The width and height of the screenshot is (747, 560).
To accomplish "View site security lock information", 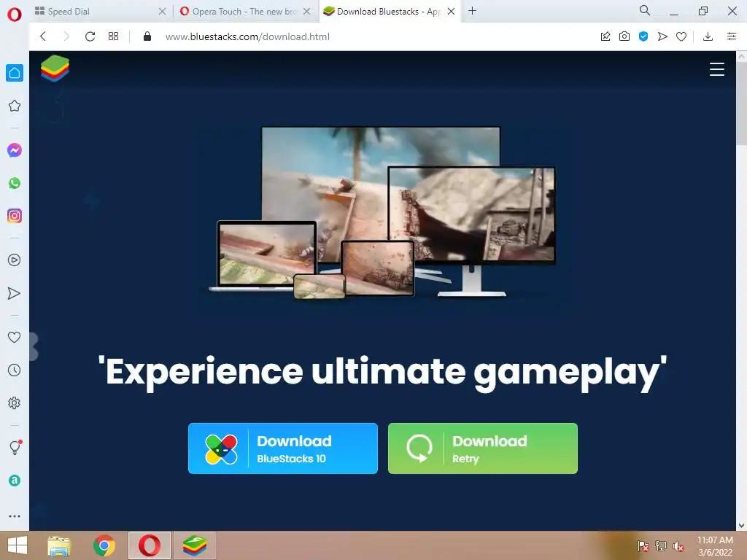I will pyautogui.click(x=147, y=36).
